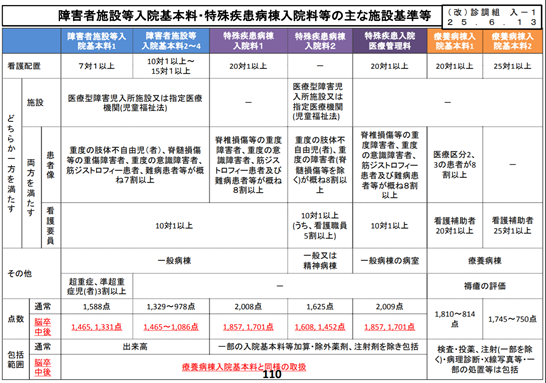Click the 特殊疾患入院医療管理料 dark purple header
This screenshot has width=546, height=383.
(390, 41)
